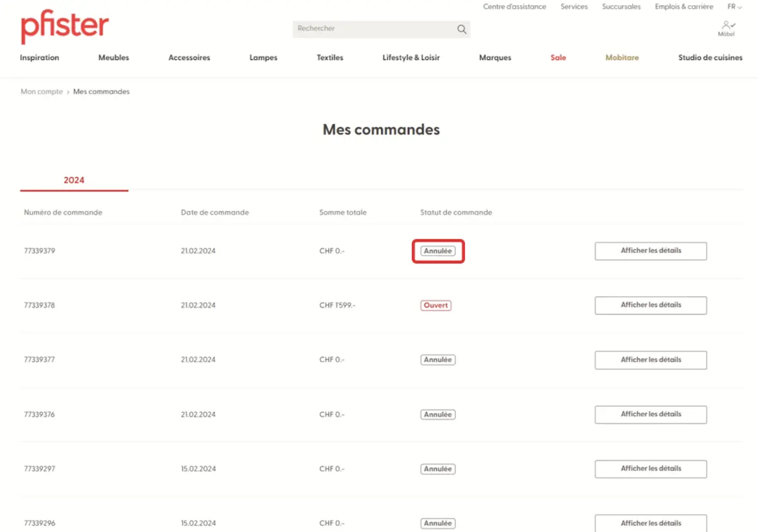Open Emplois & carrière link
Image resolution: width=758 pixels, height=532 pixels.
(683, 7)
